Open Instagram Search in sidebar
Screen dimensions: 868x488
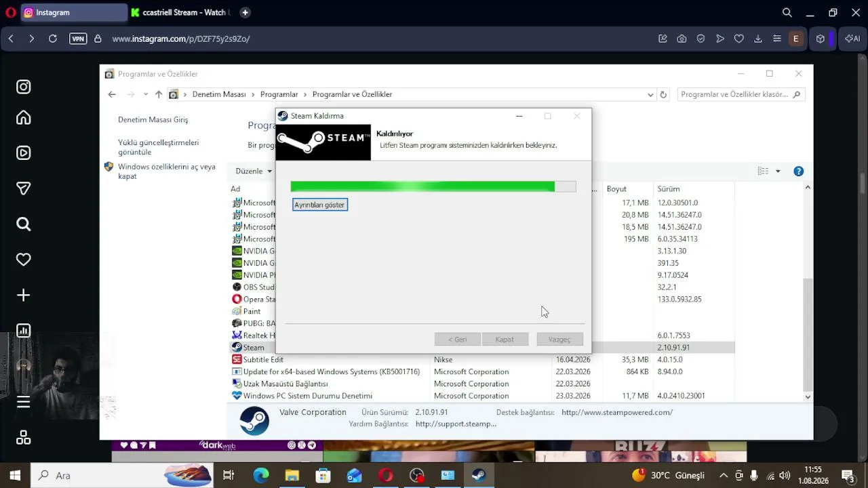24,224
